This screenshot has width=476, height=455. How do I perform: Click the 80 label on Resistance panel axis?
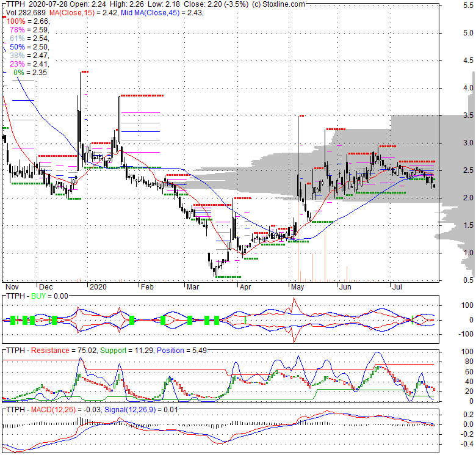click(469, 362)
